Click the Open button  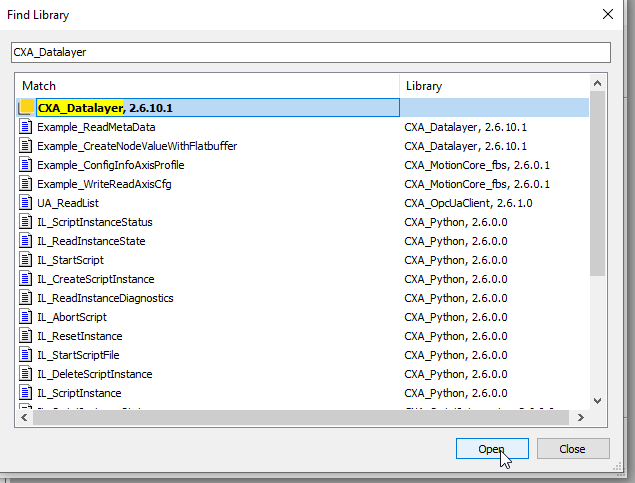(492, 449)
